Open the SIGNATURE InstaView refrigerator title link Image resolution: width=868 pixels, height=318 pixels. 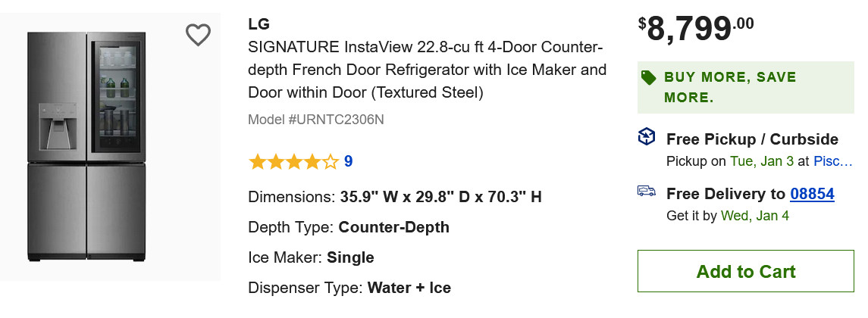coord(427,70)
